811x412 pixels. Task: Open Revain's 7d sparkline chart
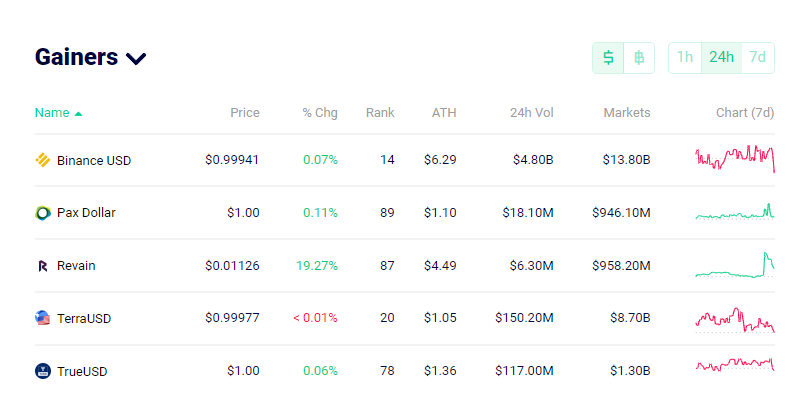[734, 265]
